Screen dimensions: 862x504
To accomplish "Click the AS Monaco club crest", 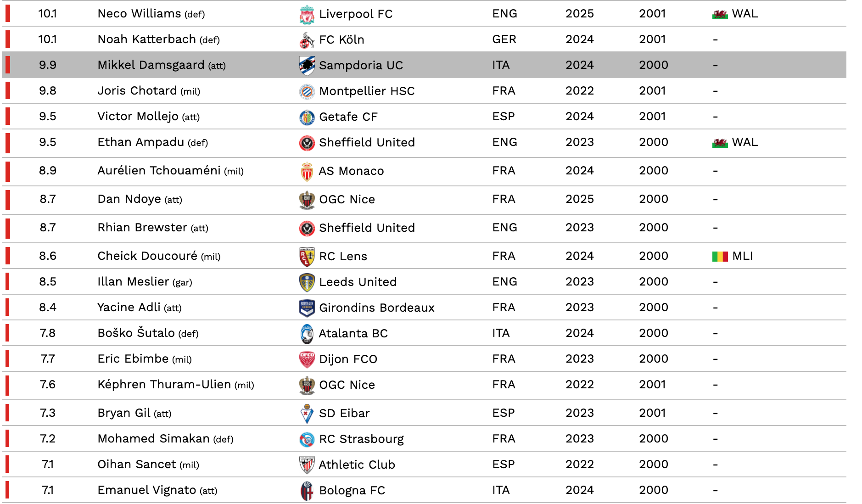I will click(x=307, y=171).
